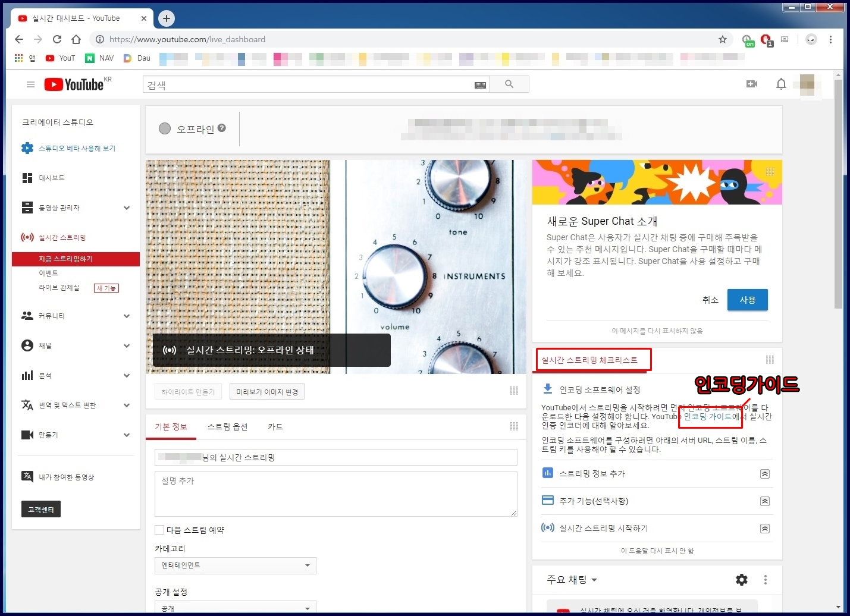This screenshot has height=616, width=850.
Task: Click 이 메시지를 다시 표시하지 않음
Action: point(657,331)
